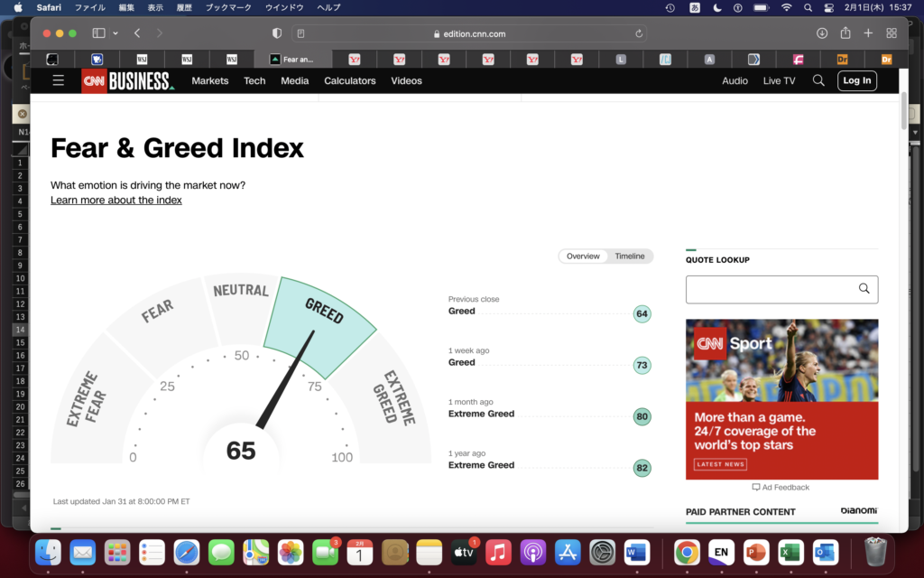Click the Safari page reload icon

point(639,33)
